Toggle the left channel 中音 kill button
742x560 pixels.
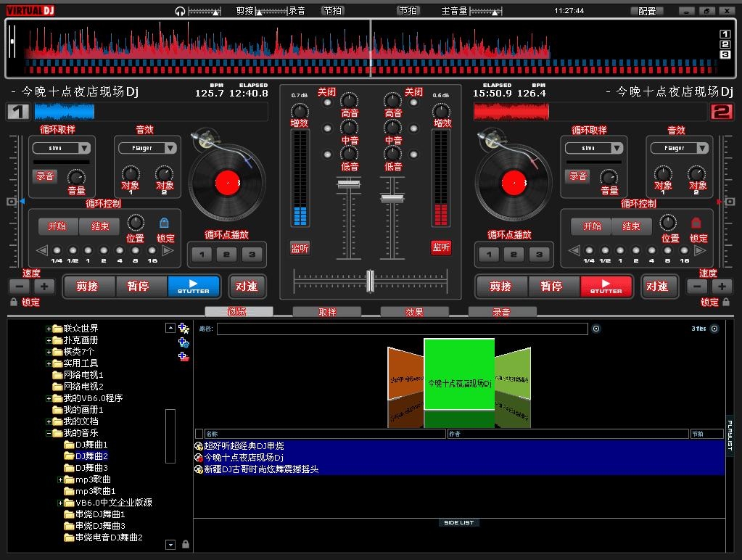coord(327,128)
